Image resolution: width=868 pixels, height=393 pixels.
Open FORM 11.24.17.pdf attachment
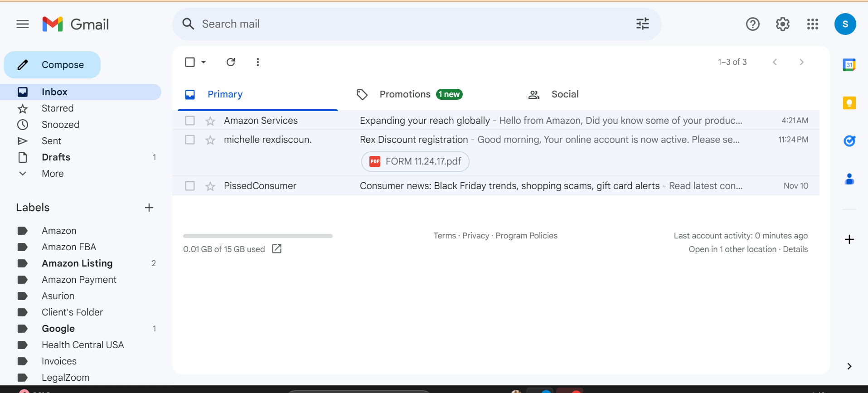[x=415, y=161]
